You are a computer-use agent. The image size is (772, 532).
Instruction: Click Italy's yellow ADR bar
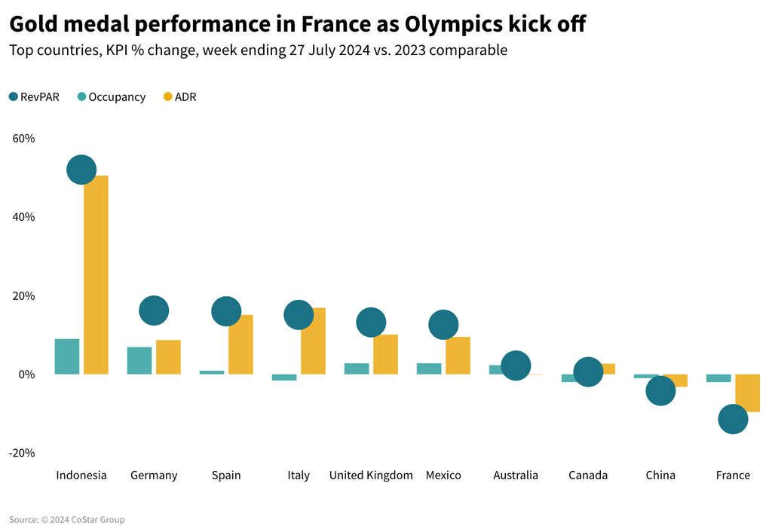(x=313, y=341)
